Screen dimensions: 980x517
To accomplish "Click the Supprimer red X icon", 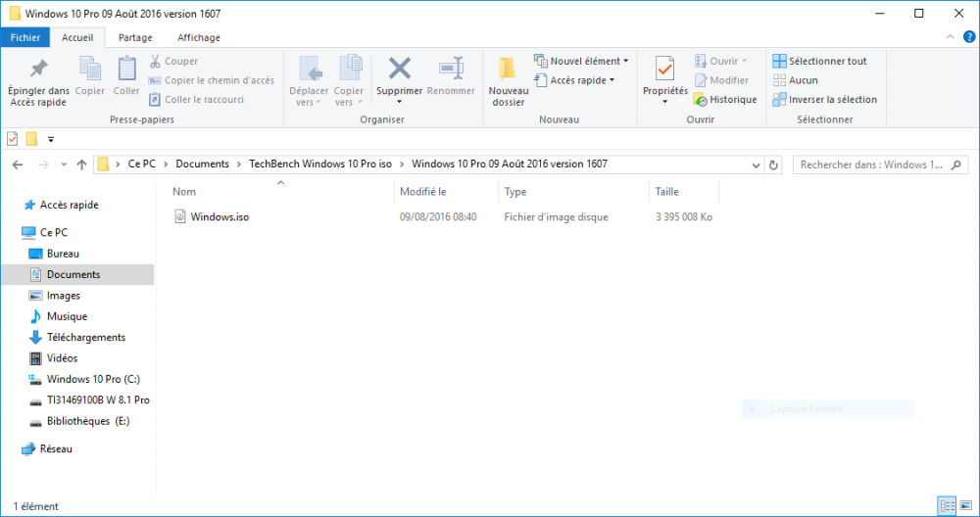I will (400, 69).
